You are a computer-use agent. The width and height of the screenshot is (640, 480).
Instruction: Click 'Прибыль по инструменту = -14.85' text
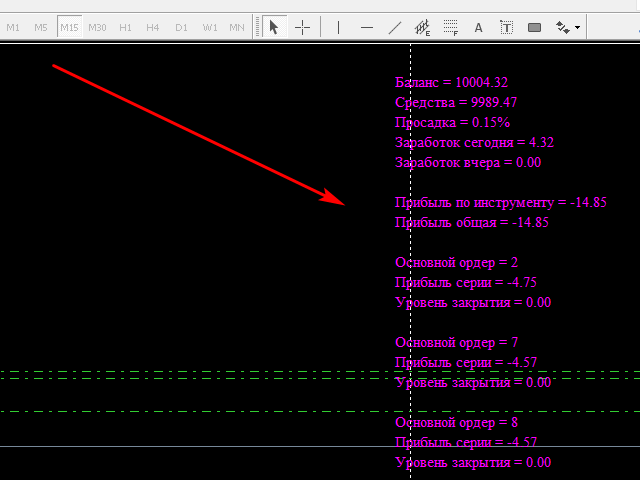click(501, 202)
